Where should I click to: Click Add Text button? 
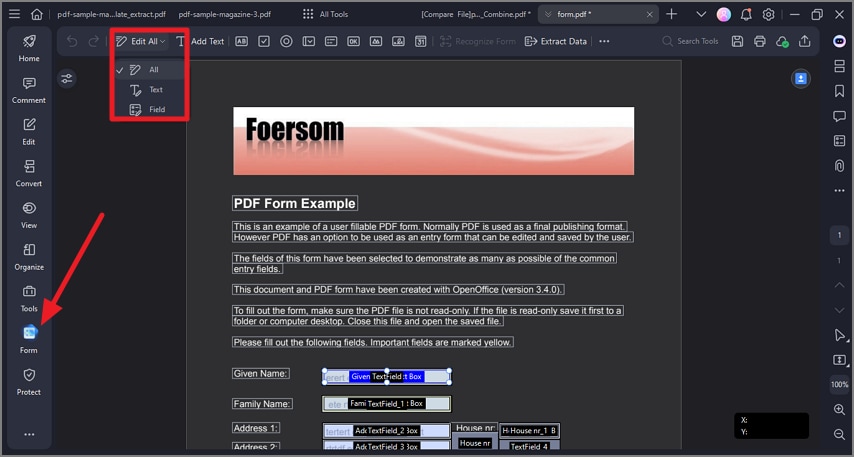200,41
